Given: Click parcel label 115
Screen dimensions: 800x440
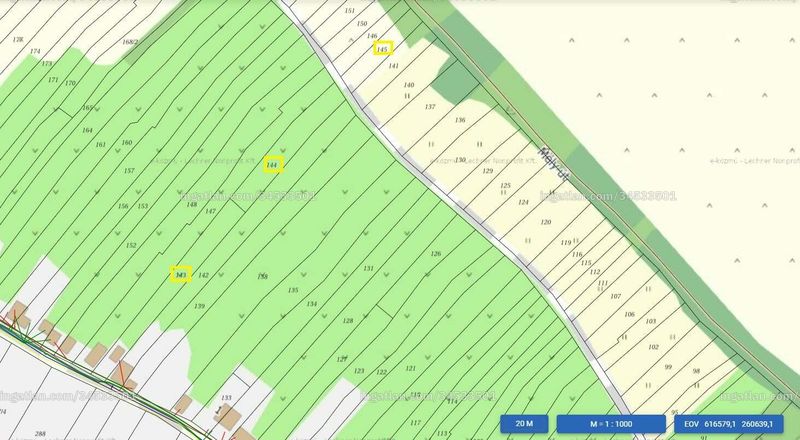Looking at the screenshot, I should pos(586,263).
